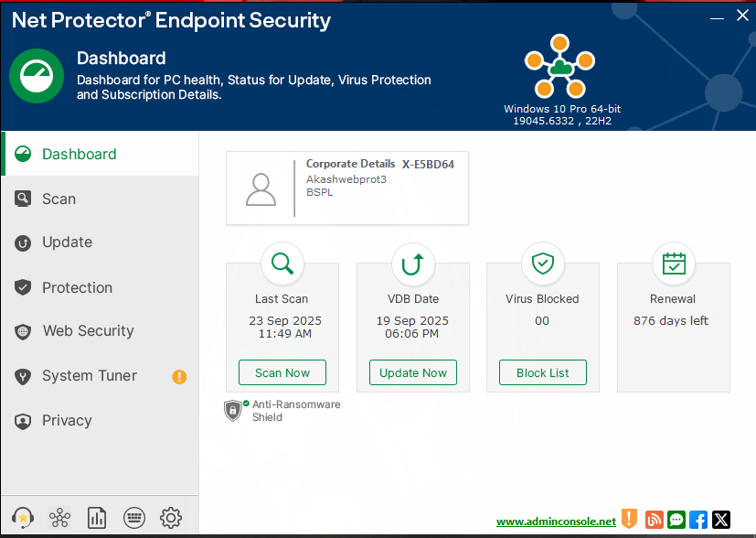Open the reports chart icon

coord(97,519)
